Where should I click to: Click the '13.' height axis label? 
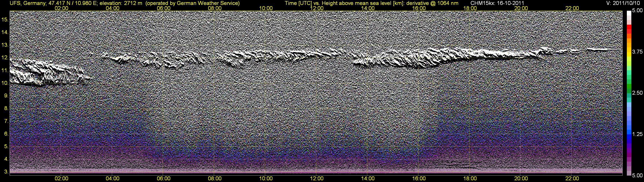pos(5,45)
